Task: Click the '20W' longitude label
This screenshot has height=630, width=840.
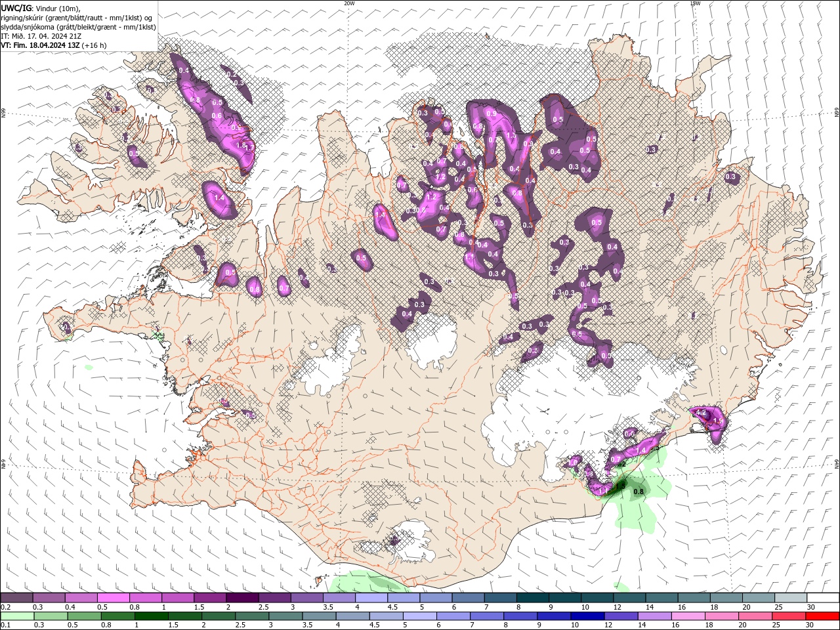Action: tap(349, 3)
